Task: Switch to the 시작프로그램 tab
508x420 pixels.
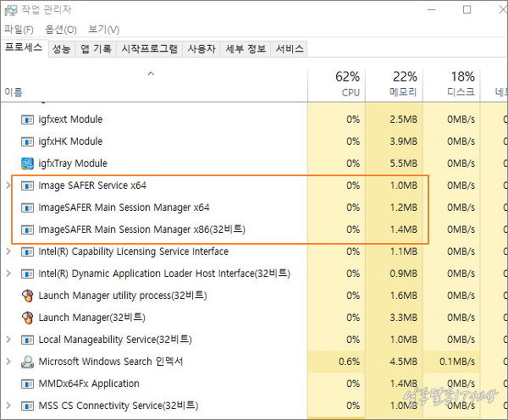Action: [150, 49]
